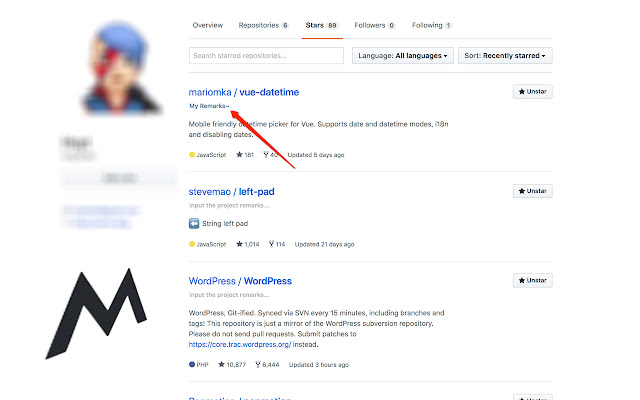Click the 'String left pad' description text
The height and width of the screenshot is (400, 640).
(x=225, y=223)
